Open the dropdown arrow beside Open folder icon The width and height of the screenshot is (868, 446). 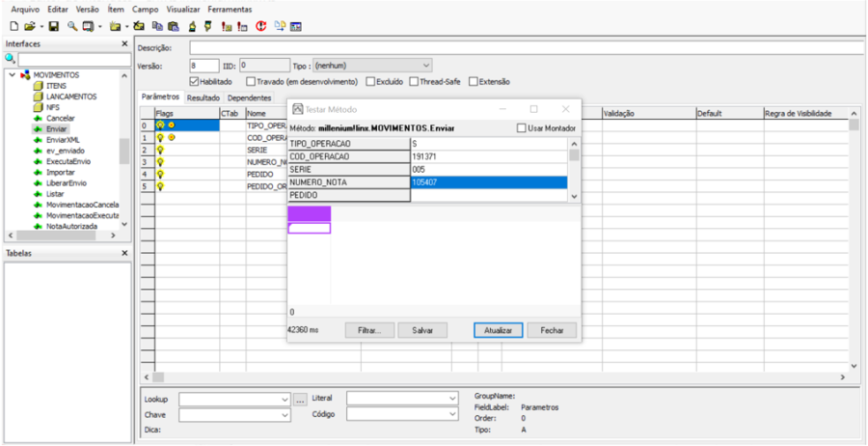click(41, 27)
